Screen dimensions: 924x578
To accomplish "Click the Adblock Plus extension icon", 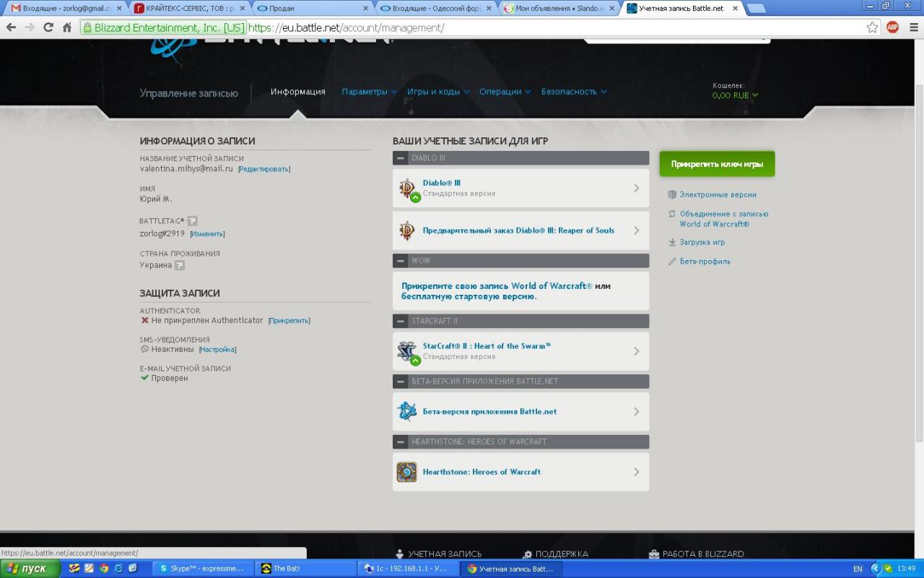I will click(893, 27).
